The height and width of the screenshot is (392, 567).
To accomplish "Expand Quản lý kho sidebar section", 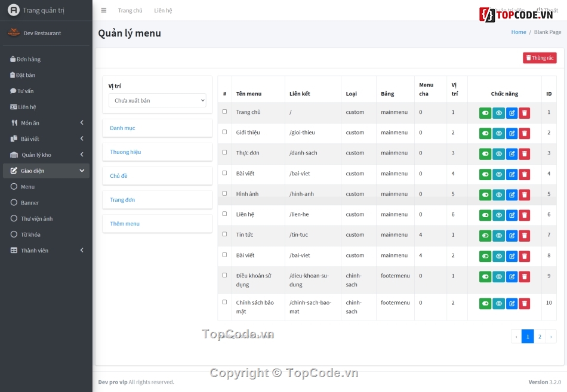I will pyautogui.click(x=46, y=155).
